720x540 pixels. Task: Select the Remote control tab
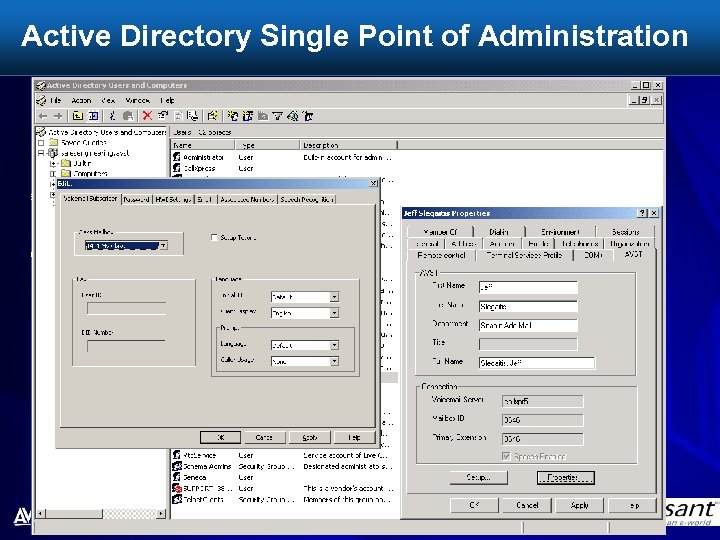(x=441, y=255)
